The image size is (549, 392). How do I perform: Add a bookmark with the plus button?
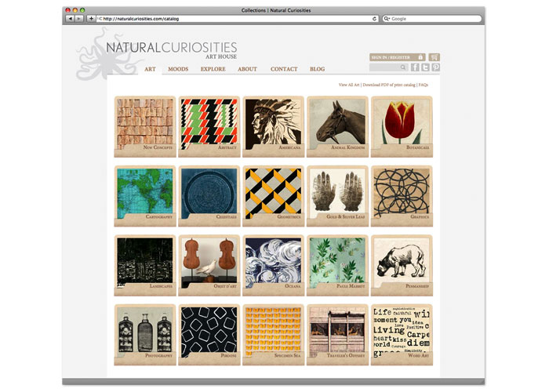[x=91, y=19]
